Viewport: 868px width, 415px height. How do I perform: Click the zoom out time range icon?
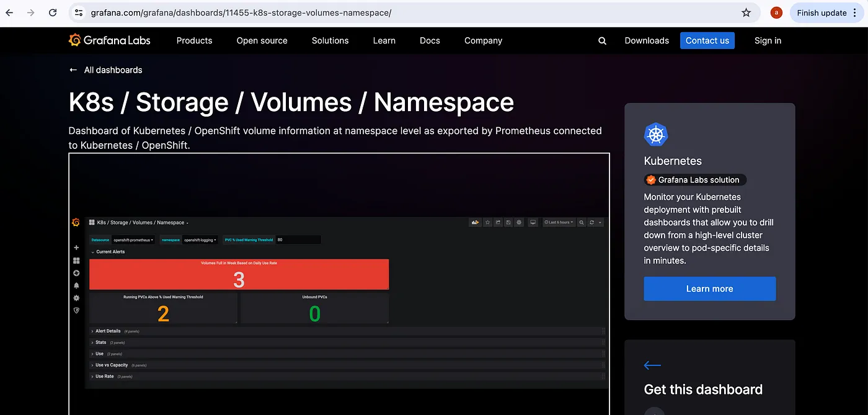tap(583, 222)
